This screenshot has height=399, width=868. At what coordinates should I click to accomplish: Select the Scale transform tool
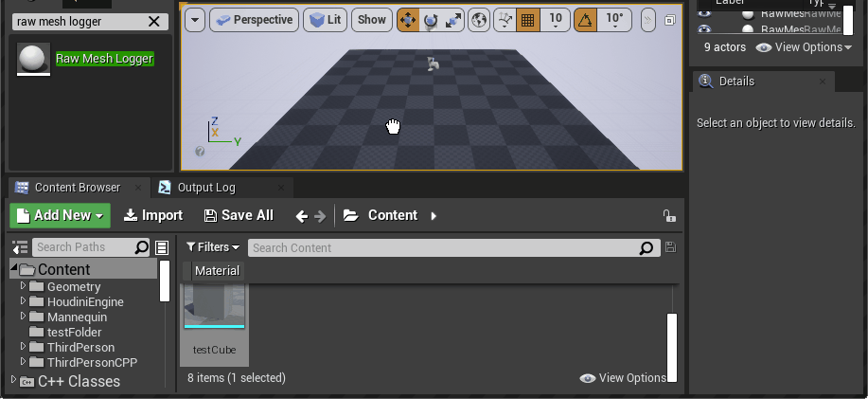(453, 20)
